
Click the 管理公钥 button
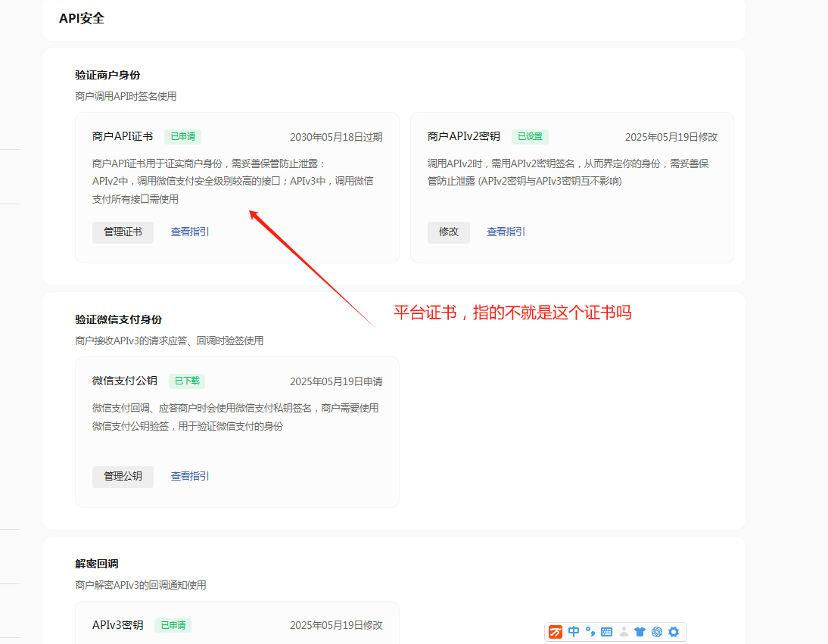pyautogui.click(x=123, y=477)
